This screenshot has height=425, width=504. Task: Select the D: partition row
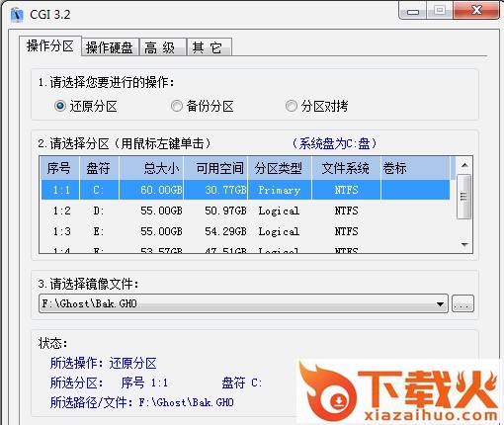tap(245, 211)
